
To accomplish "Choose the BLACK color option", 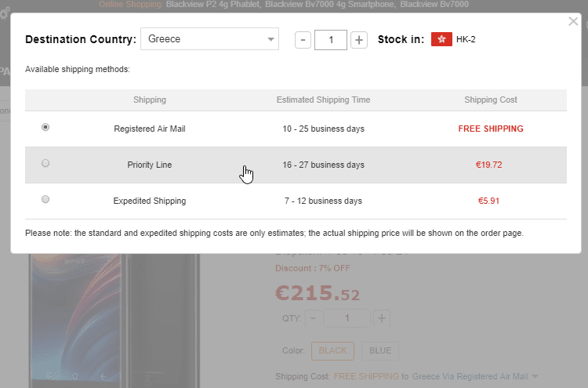I will click(x=333, y=350).
